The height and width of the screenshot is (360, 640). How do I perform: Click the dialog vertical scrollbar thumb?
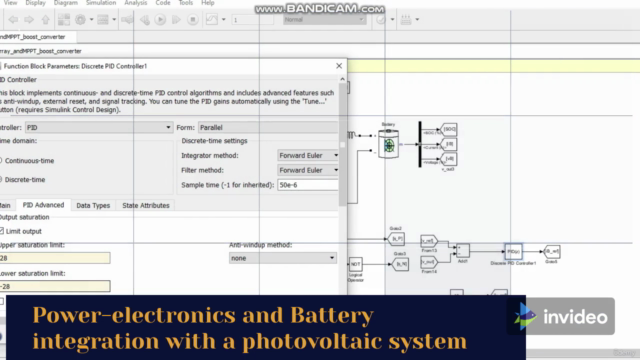click(x=342, y=145)
